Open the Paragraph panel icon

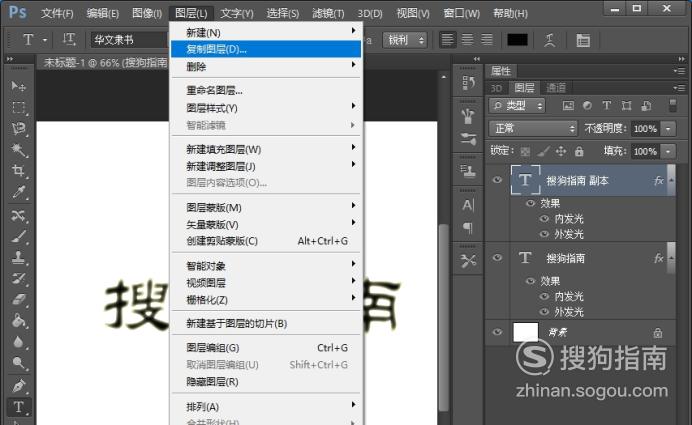[468, 228]
